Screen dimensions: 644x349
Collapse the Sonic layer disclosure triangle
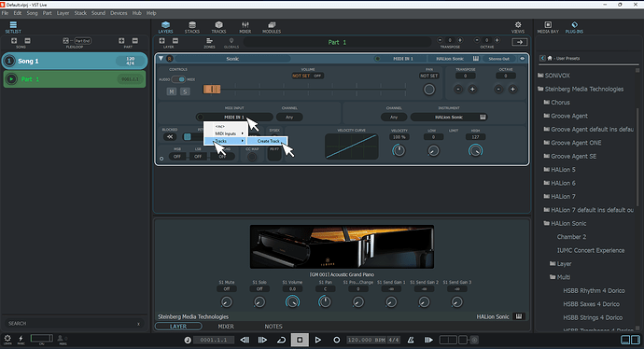pyautogui.click(x=161, y=59)
